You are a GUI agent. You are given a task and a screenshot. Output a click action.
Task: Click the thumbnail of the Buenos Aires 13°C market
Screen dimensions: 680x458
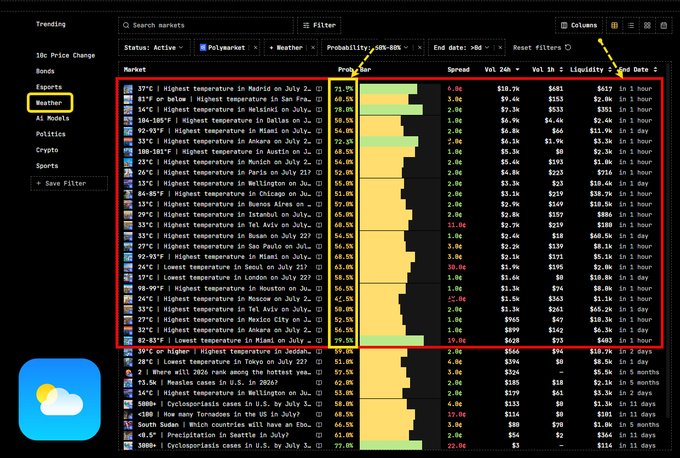[128, 204]
